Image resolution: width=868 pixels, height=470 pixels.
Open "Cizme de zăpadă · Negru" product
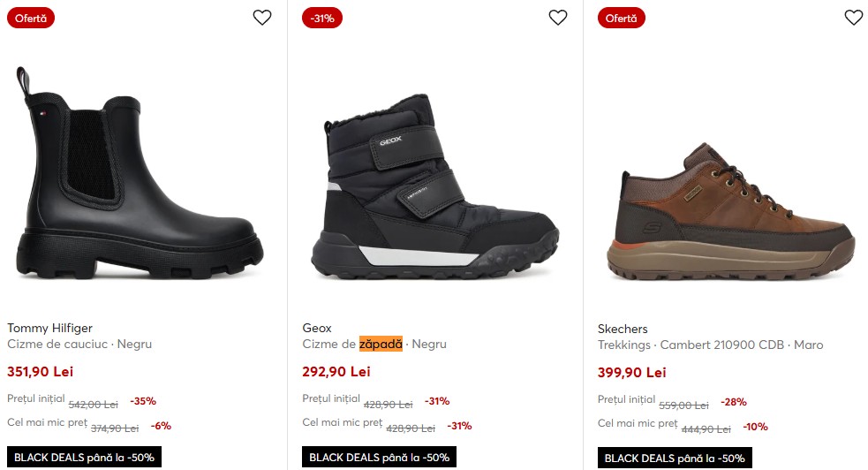click(374, 344)
